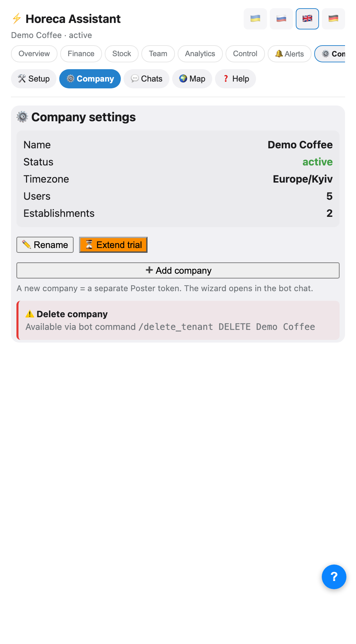Image resolution: width=356 pixels, height=644 pixels.
Task: Click the Extend trial button
Action: [x=113, y=245]
